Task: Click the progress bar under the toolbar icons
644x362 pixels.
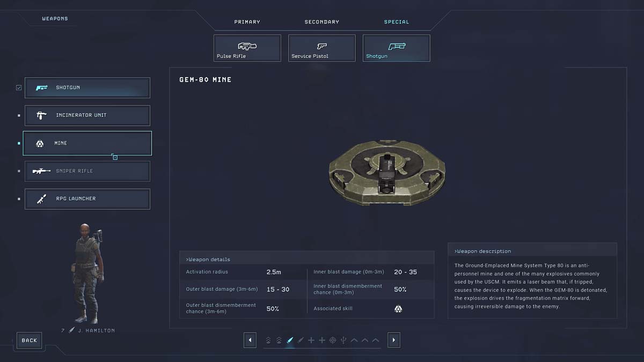Action: 322,348
